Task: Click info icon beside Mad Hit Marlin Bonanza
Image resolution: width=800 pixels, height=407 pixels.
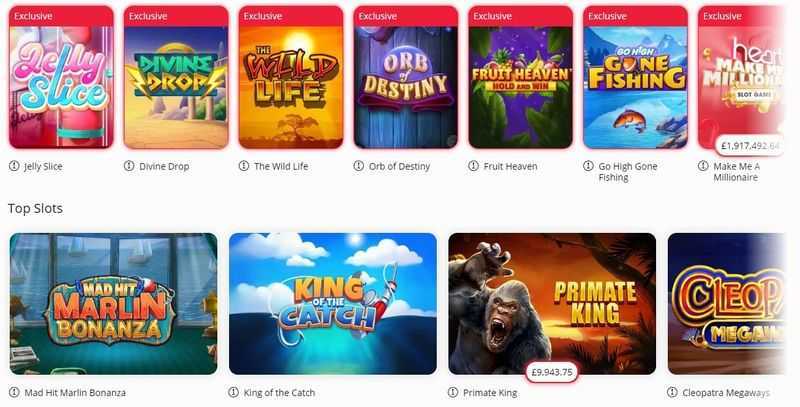Action: [14, 392]
